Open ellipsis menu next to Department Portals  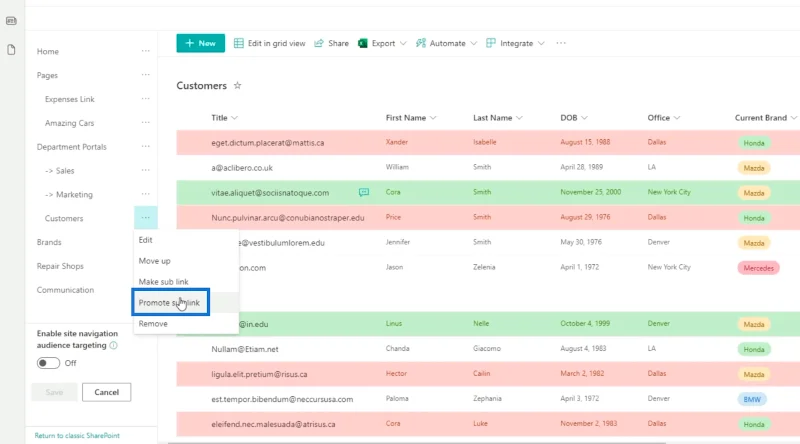click(145, 146)
